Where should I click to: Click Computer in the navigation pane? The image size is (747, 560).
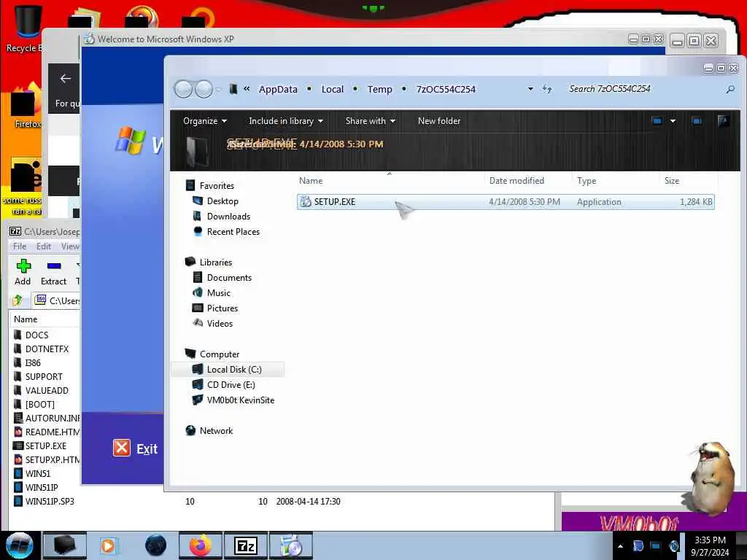tap(220, 354)
